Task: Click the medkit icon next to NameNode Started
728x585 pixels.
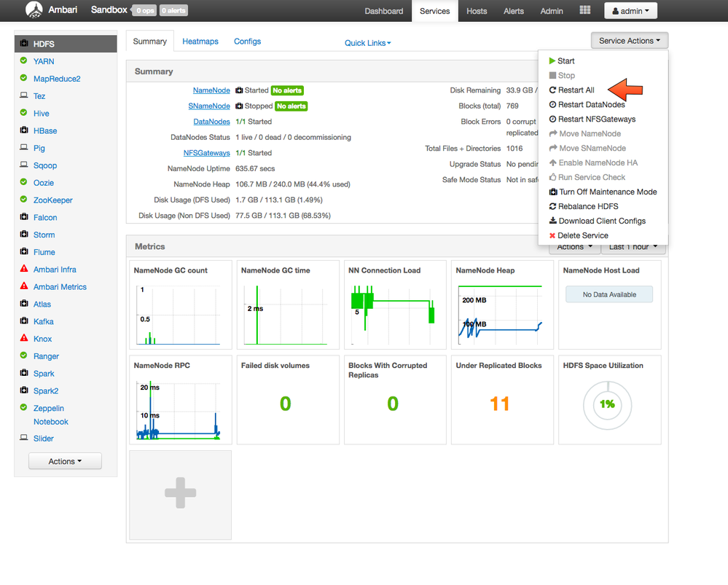Action: click(239, 90)
